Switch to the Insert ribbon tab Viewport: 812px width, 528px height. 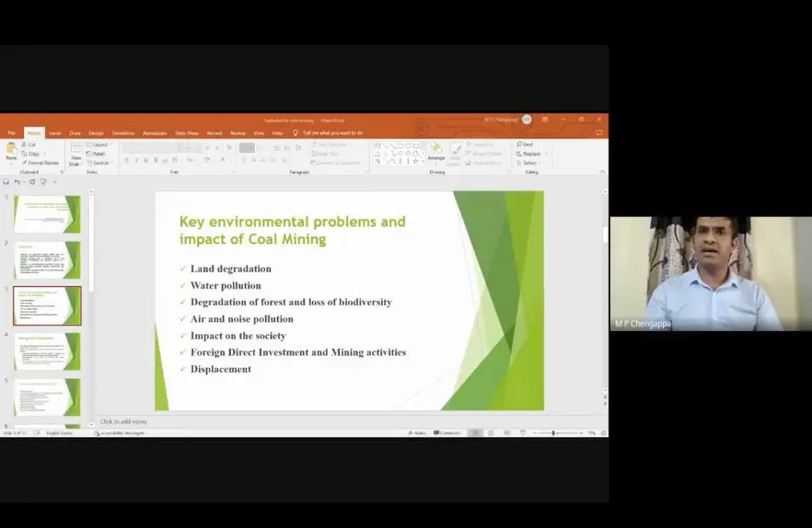tap(55, 132)
